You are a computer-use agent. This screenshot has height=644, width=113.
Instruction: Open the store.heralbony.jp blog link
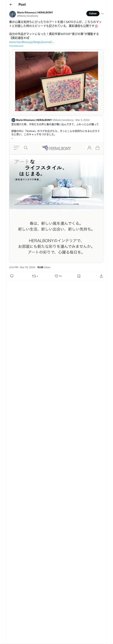pos(32,42)
